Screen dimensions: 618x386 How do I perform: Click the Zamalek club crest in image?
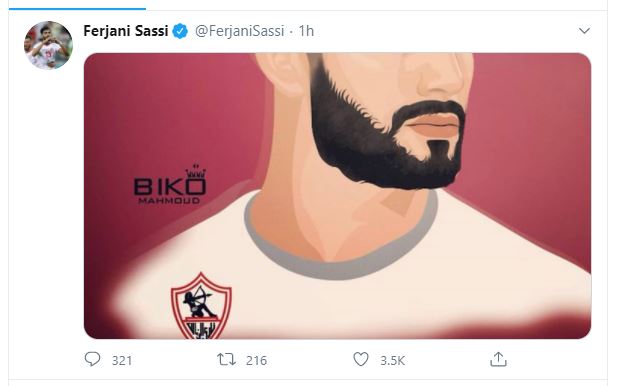(x=201, y=306)
